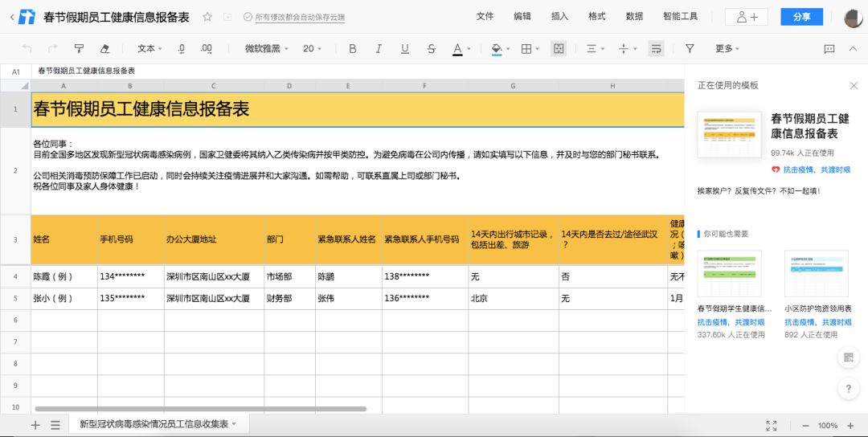Click the A1 cell name box
868x437 pixels.
pos(16,71)
